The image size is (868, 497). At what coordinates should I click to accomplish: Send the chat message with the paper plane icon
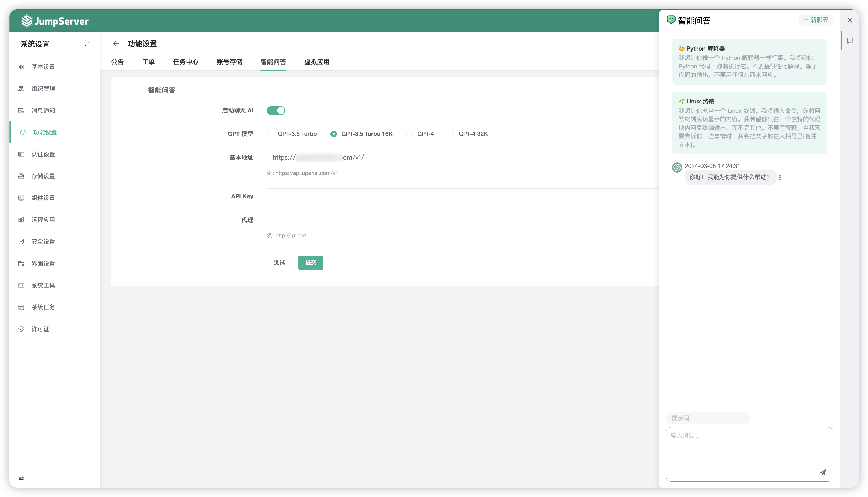pyautogui.click(x=823, y=472)
